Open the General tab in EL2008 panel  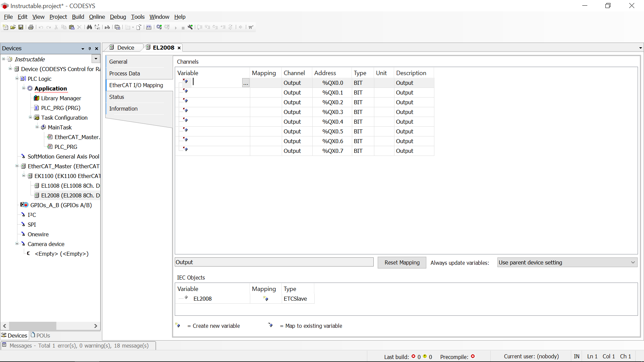[x=118, y=61]
